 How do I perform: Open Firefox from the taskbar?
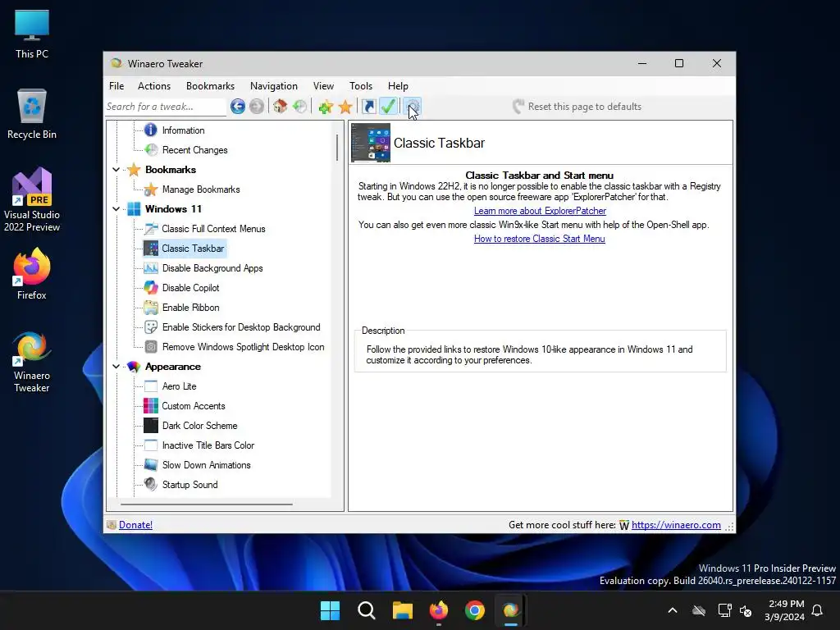coord(439,610)
